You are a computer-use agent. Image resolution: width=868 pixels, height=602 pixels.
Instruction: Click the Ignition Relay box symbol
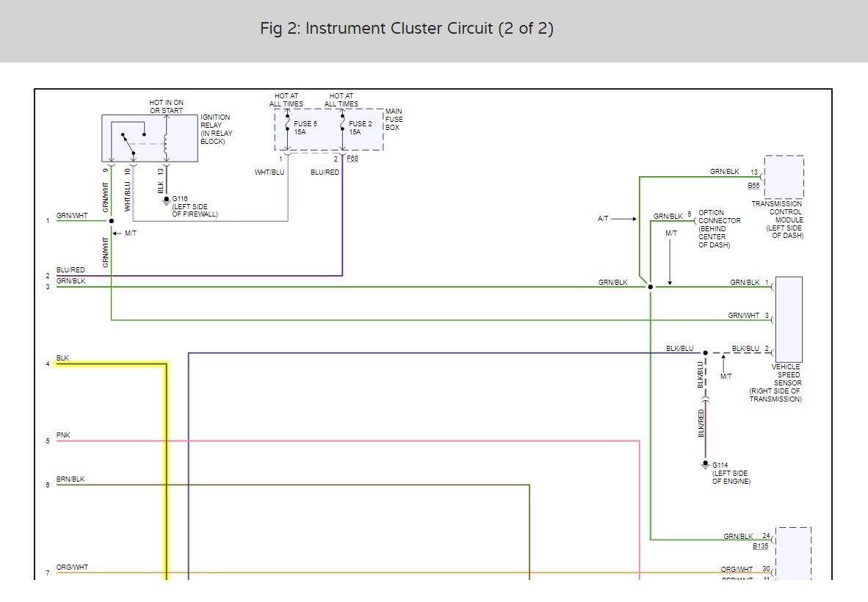point(150,138)
